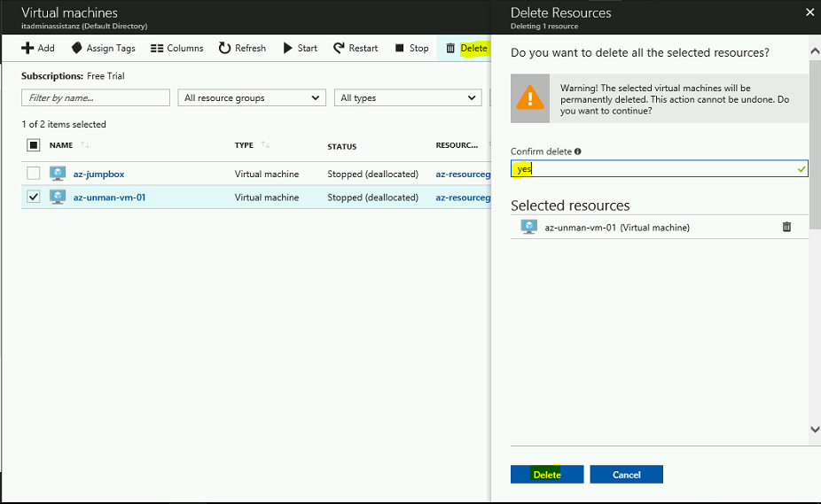The height and width of the screenshot is (504, 821).
Task: Click Stop in the toolbar
Action: 412,48
